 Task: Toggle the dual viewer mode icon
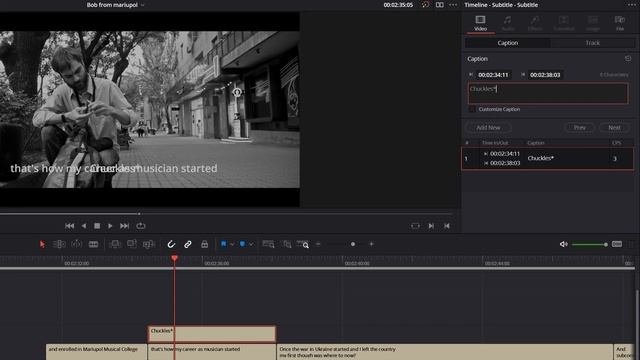(440, 5)
